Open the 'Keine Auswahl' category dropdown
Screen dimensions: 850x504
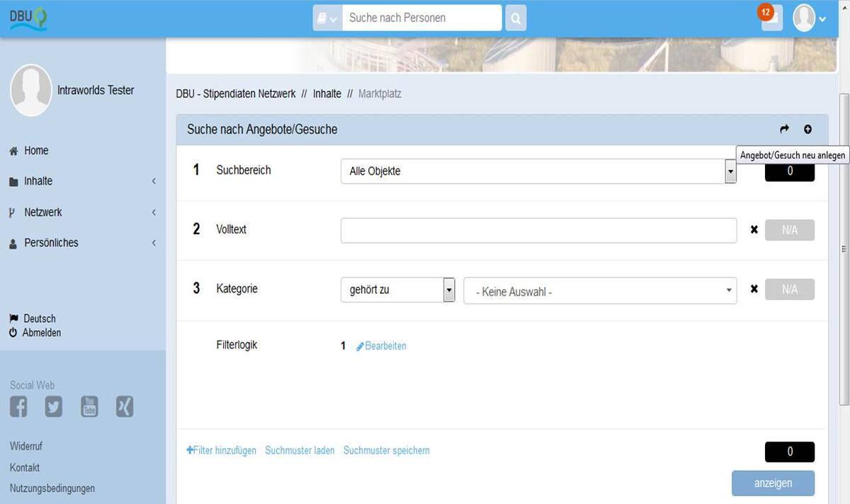click(600, 291)
